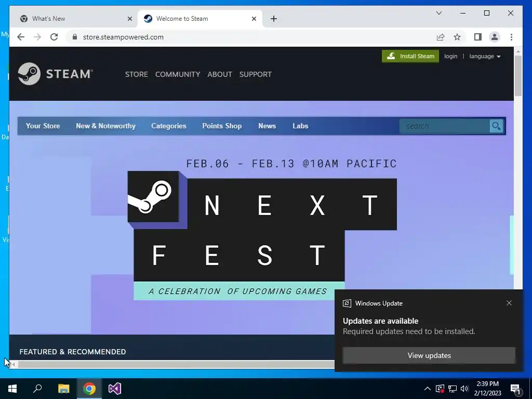This screenshot has width=532, height=399.
Task: Open the Chrome three-dot menu
Action: tap(511, 37)
